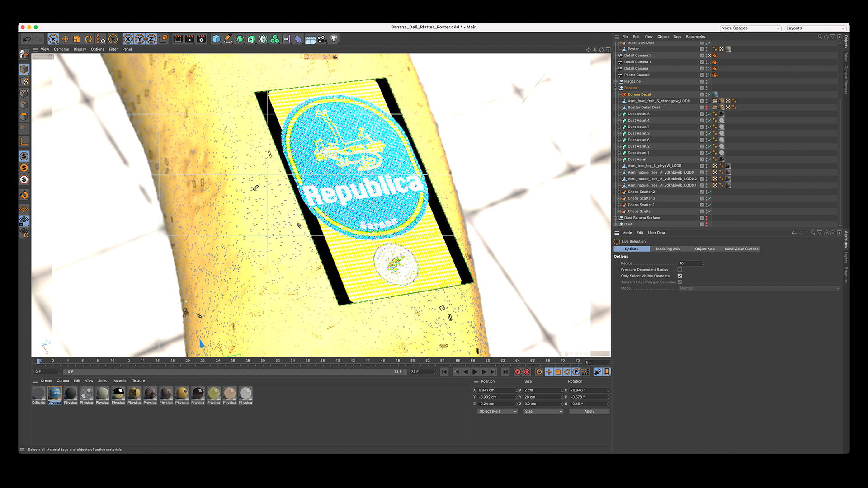Go to the start of animation
Viewport: 868px width, 488px height.
point(444,372)
